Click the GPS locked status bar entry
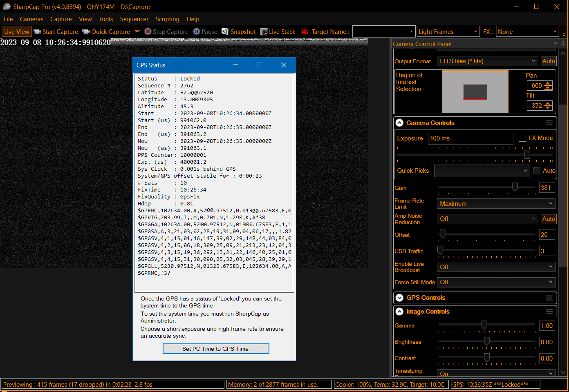The height and width of the screenshot is (392, 569). click(495, 385)
